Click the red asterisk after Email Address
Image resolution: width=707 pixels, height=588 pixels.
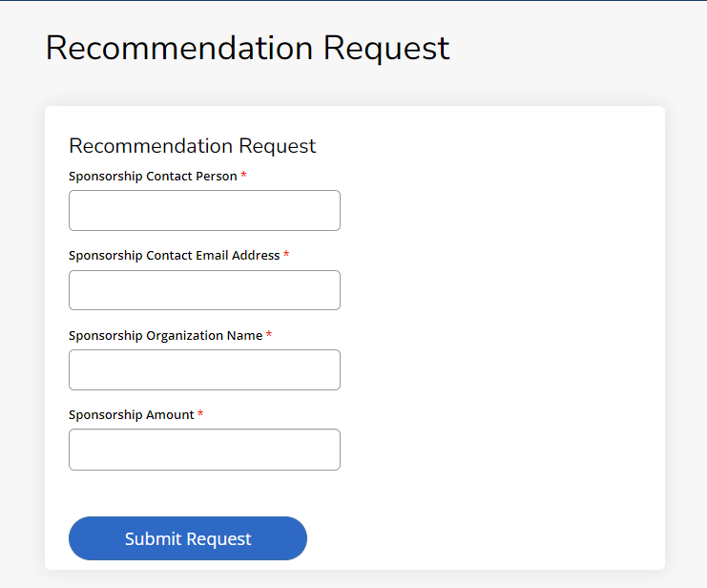(x=286, y=256)
